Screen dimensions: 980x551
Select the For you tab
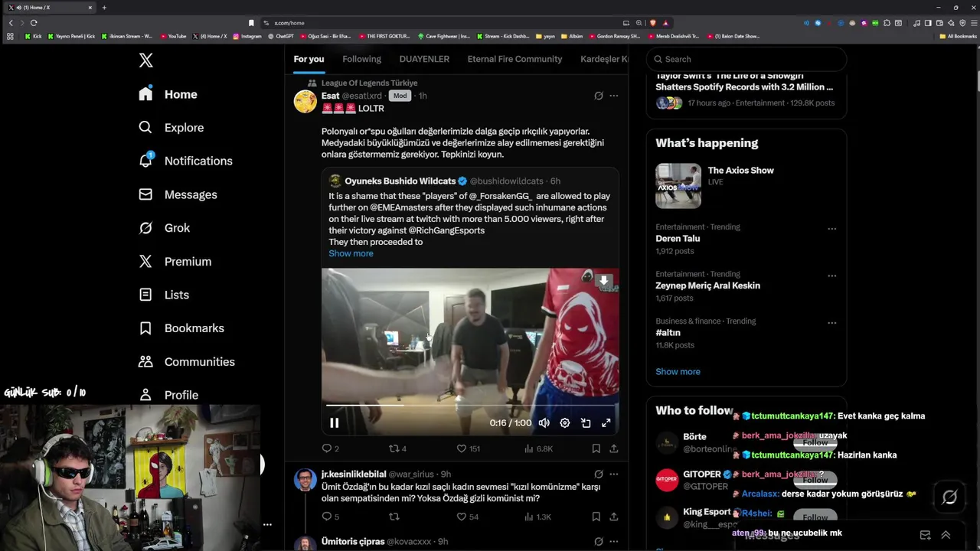309,59
